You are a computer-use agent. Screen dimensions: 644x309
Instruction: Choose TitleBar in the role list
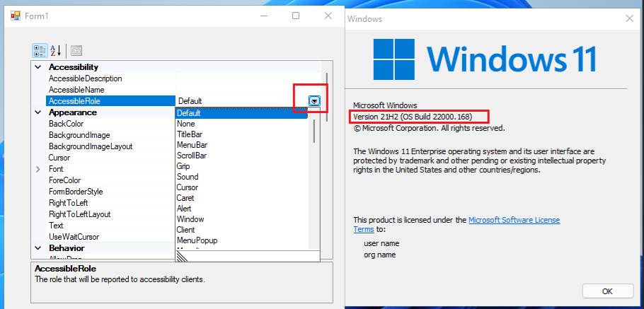point(241,134)
